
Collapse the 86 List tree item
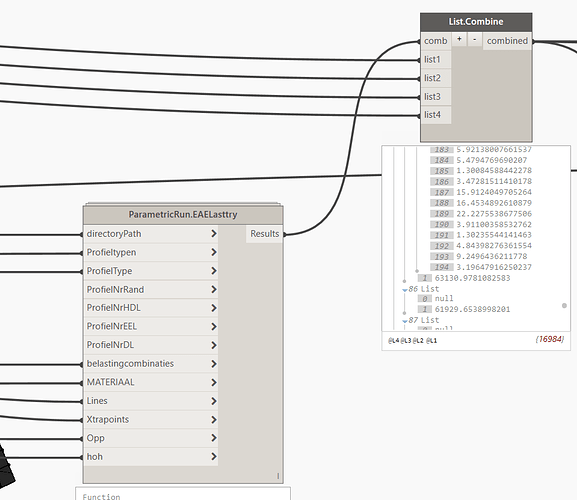coord(405,290)
